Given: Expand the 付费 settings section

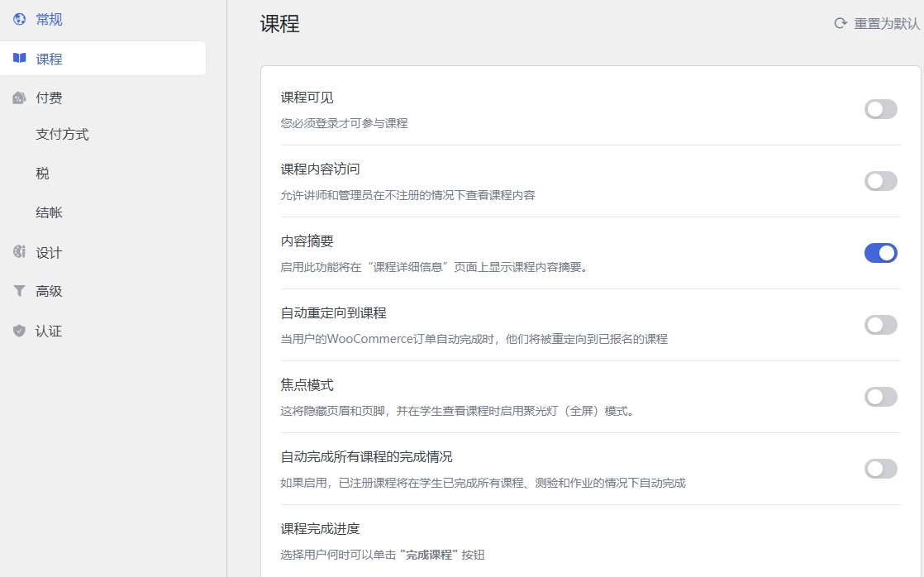Looking at the screenshot, I should tap(48, 97).
